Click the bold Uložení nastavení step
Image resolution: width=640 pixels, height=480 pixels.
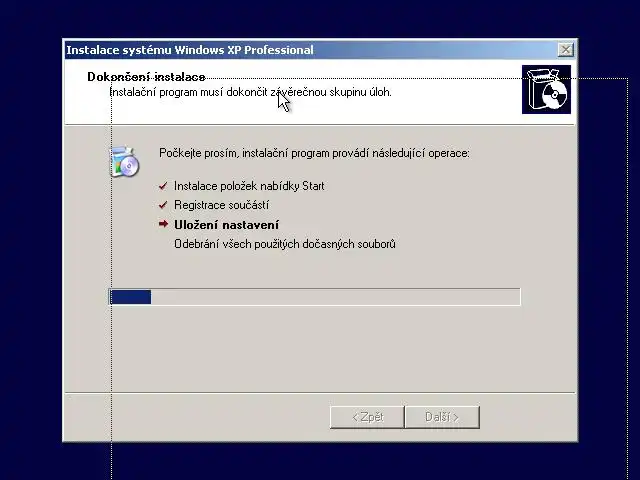pos(227,225)
